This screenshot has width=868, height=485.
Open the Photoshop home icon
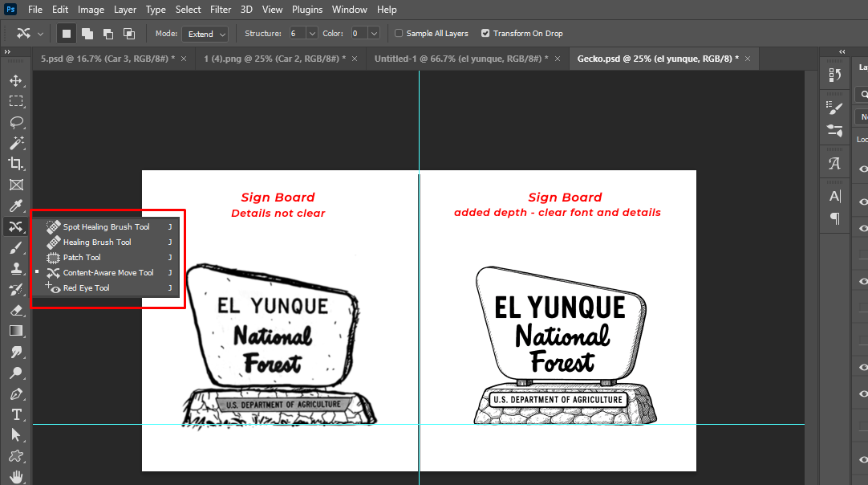[x=10, y=10]
